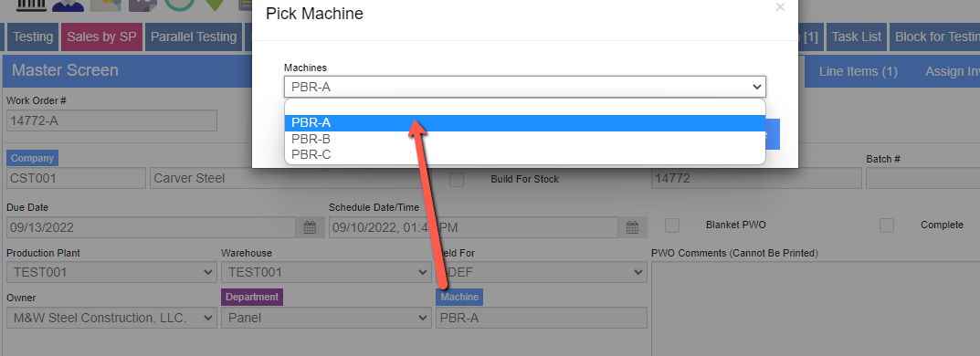980x356 pixels.
Task: Open the Department dropdown showing Panel
Action: tap(326, 318)
